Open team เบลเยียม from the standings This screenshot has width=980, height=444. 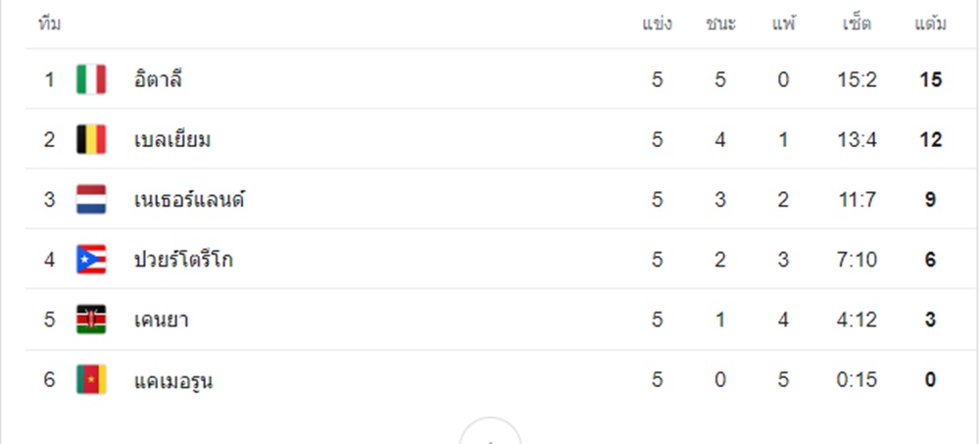172,140
